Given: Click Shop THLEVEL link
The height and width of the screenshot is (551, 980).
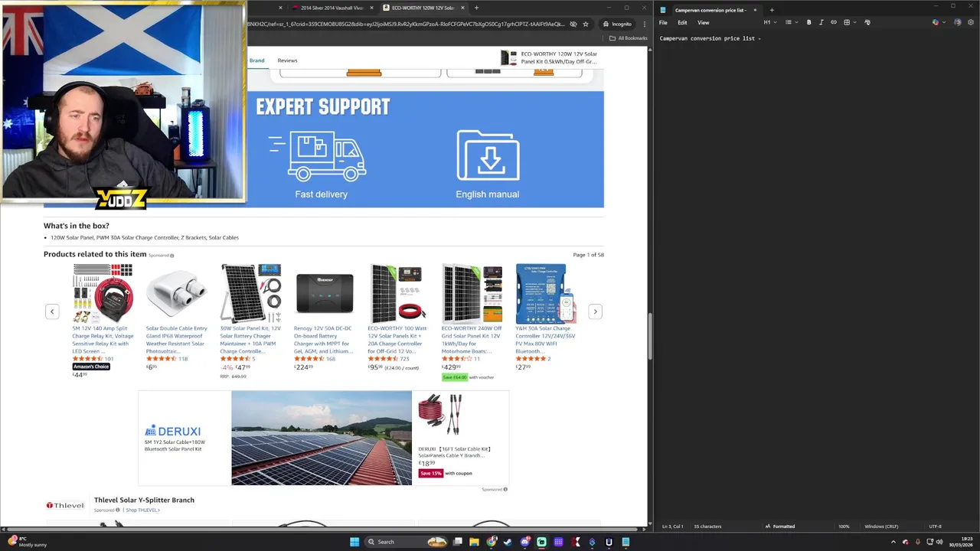Looking at the screenshot, I should (142, 510).
